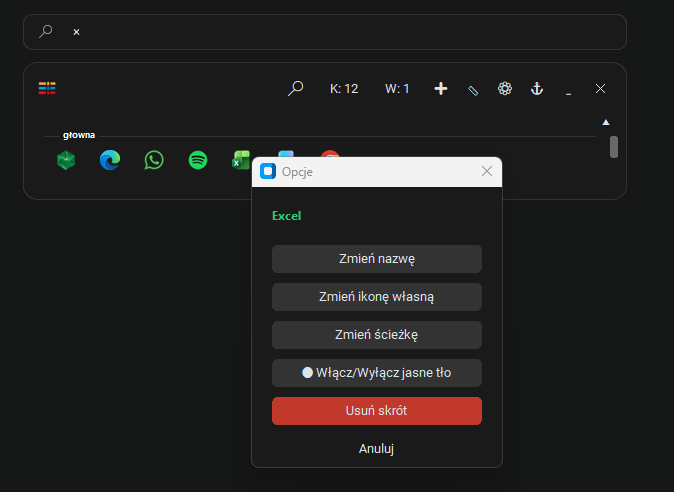The image size is (674, 492).
Task: Add a new shortcut with plus icon
Action: click(441, 89)
